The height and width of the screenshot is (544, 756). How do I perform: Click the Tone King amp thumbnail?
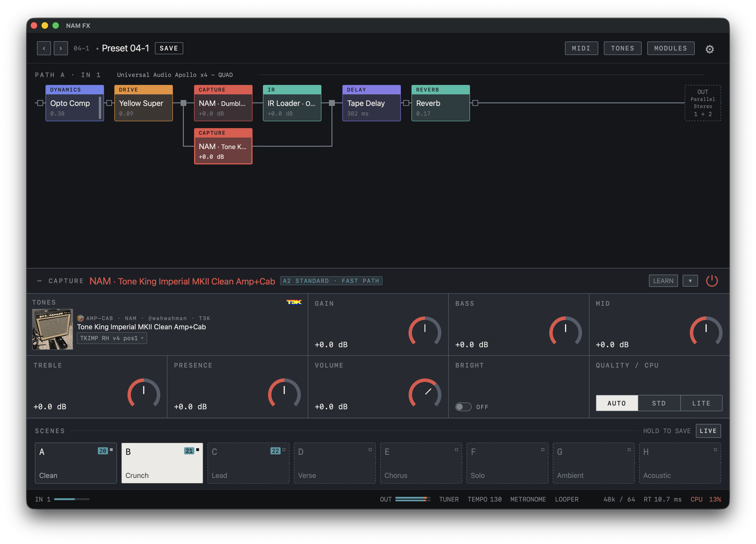click(52, 329)
